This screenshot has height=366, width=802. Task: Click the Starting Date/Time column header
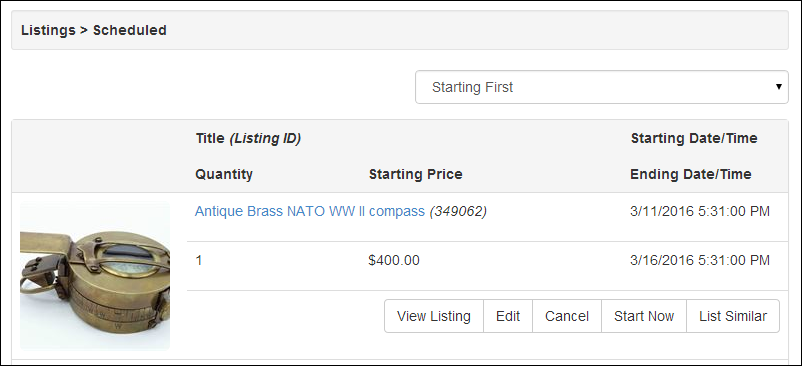694,139
